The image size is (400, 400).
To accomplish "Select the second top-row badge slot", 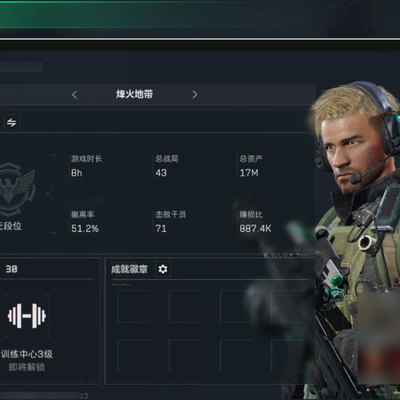I will 185,306.
